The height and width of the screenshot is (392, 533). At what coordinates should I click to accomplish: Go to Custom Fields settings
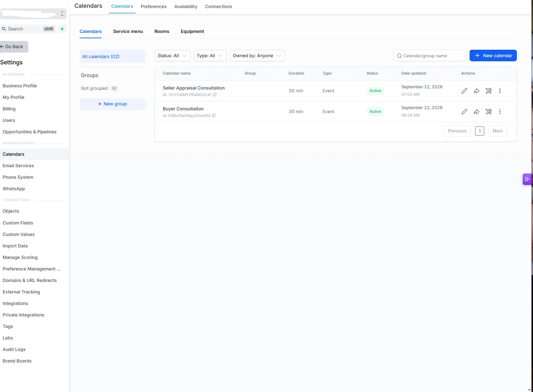[18, 223]
